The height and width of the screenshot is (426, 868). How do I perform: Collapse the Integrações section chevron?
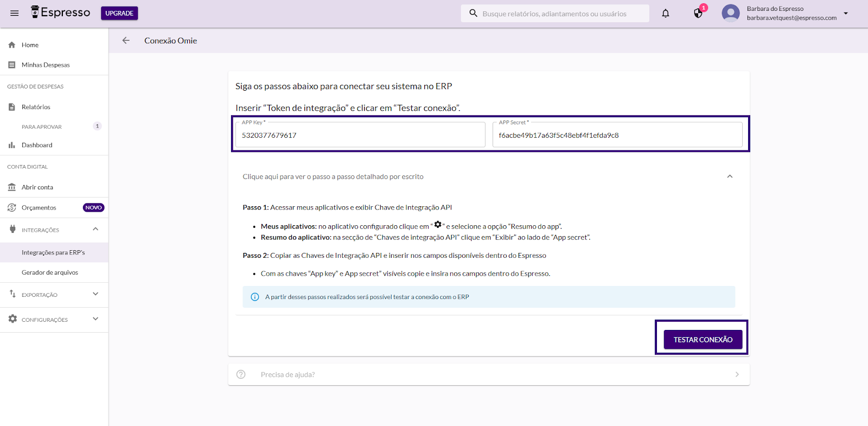(x=95, y=229)
